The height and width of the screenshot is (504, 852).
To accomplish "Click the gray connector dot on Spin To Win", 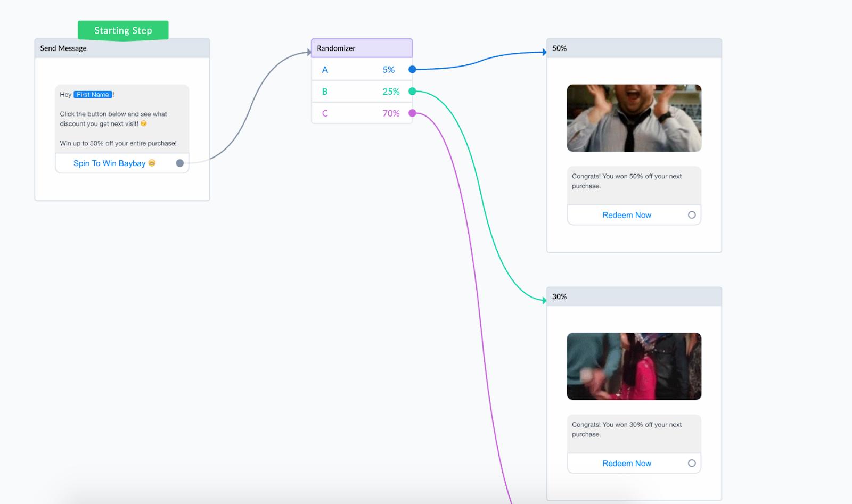I will (x=180, y=163).
